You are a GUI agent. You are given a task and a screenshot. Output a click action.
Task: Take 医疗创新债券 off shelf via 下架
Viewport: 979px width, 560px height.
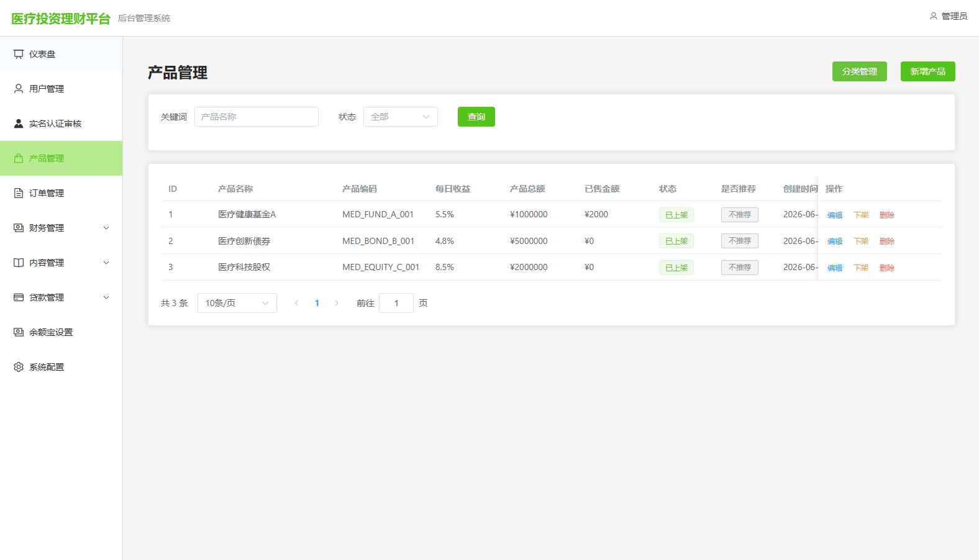[x=861, y=242]
